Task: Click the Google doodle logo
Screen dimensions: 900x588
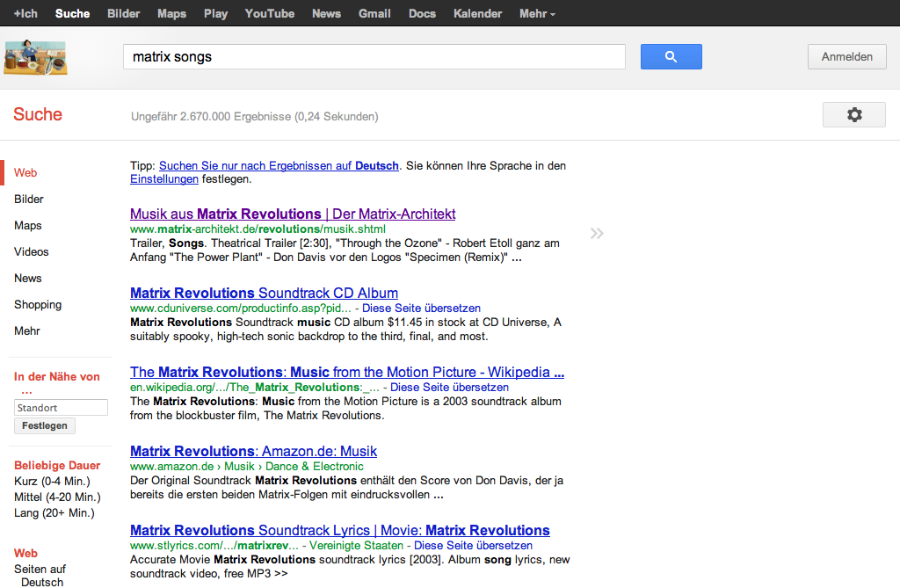Action: point(35,57)
